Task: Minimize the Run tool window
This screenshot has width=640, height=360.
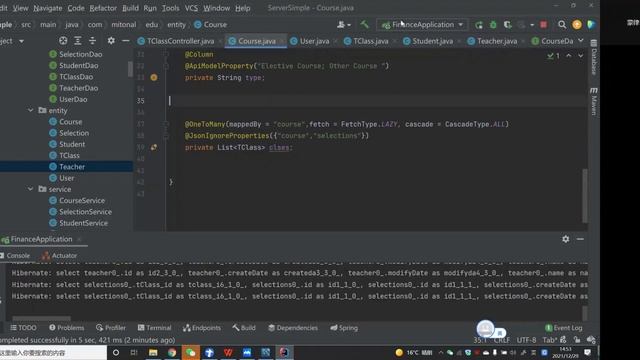Action: click(580, 239)
